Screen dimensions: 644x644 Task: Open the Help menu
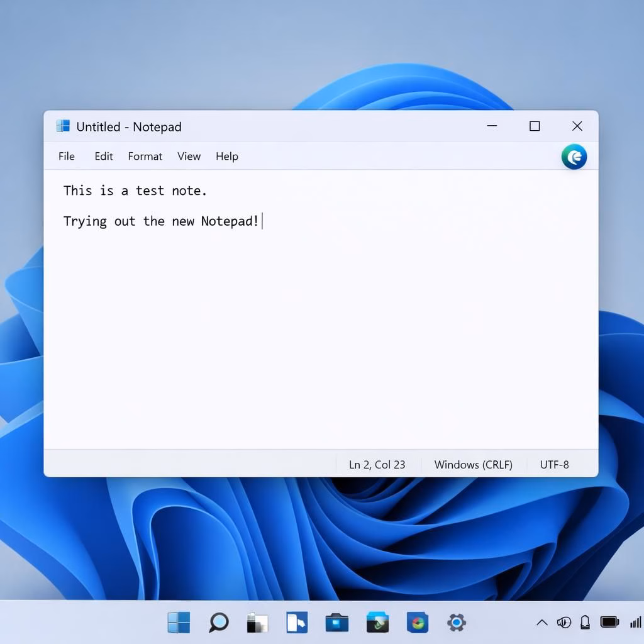227,157
